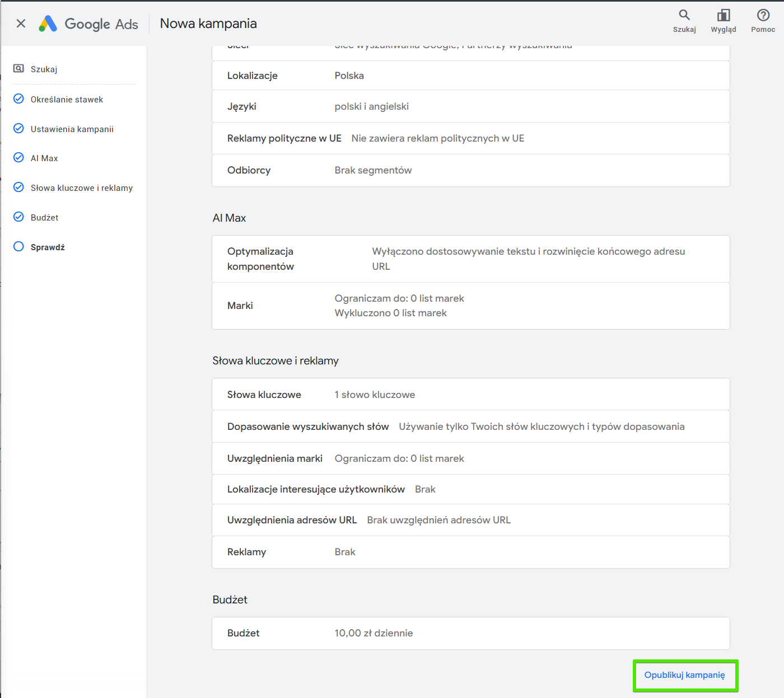This screenshot has height=698, width=784.
Task: Select the Sprawdź step circle
Action: pos(18,247)
